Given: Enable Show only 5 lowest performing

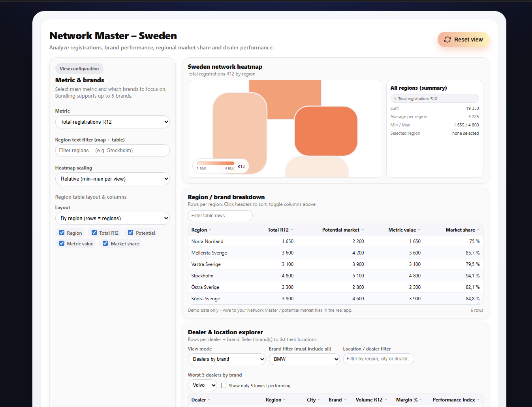Looking at the screenshot, I should tap(224, 385).
